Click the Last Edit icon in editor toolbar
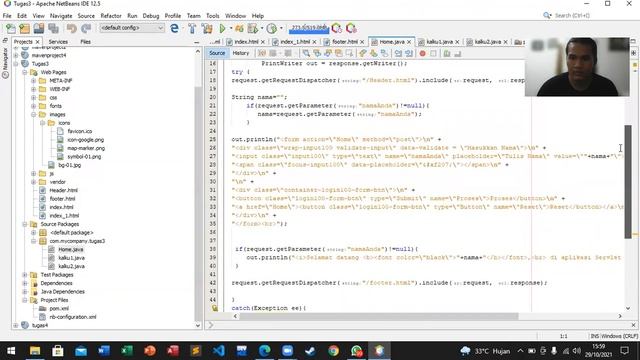 (262, 53)
